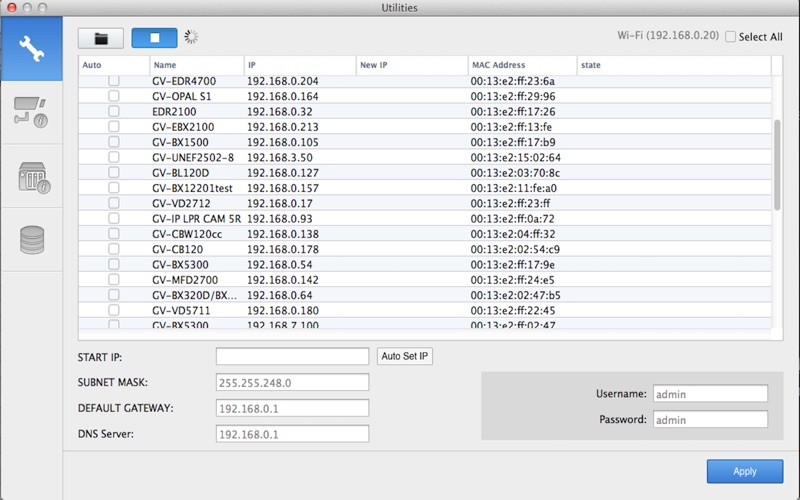Tick the GV-BX1500 row checkbox
Viewport: 800px width, 500px height.
[x=114, y=142]
